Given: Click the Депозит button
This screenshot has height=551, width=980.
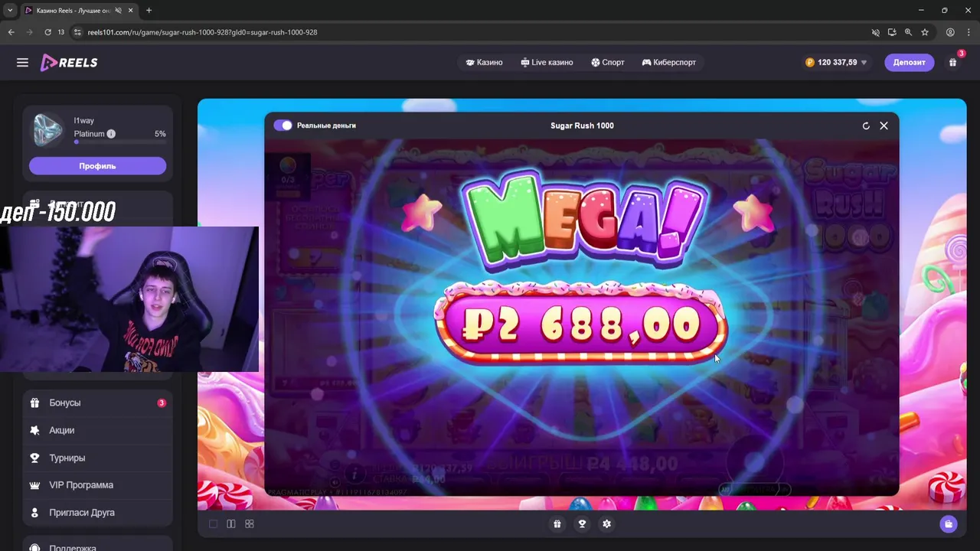Looking at the screenshot, I should (x=909, y=63).
